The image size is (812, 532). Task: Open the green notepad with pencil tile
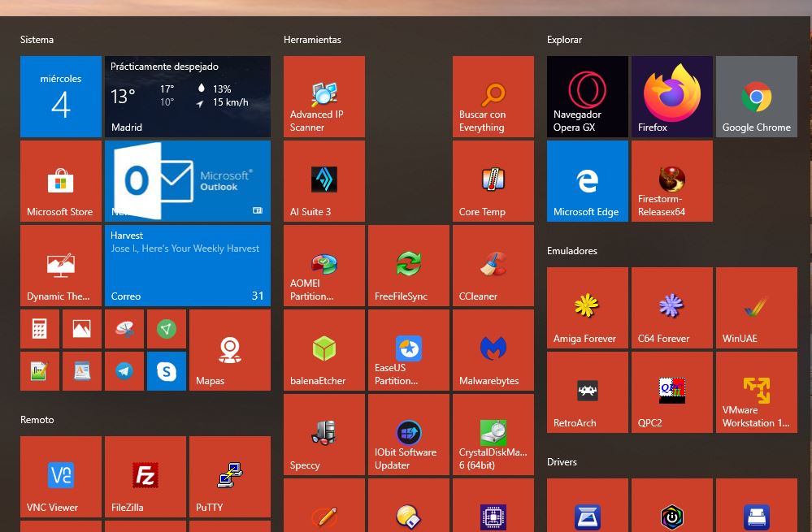pyautogui.click(x=40, y=371)
